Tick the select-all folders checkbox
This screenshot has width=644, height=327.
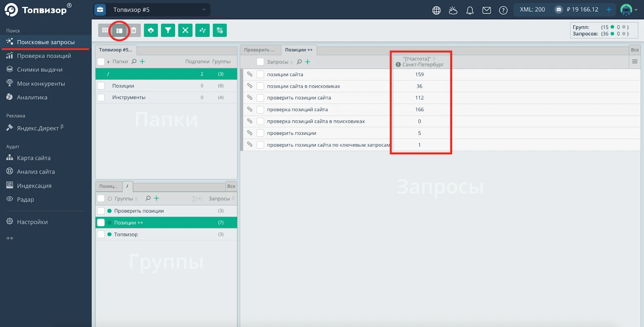click(101, 62)
